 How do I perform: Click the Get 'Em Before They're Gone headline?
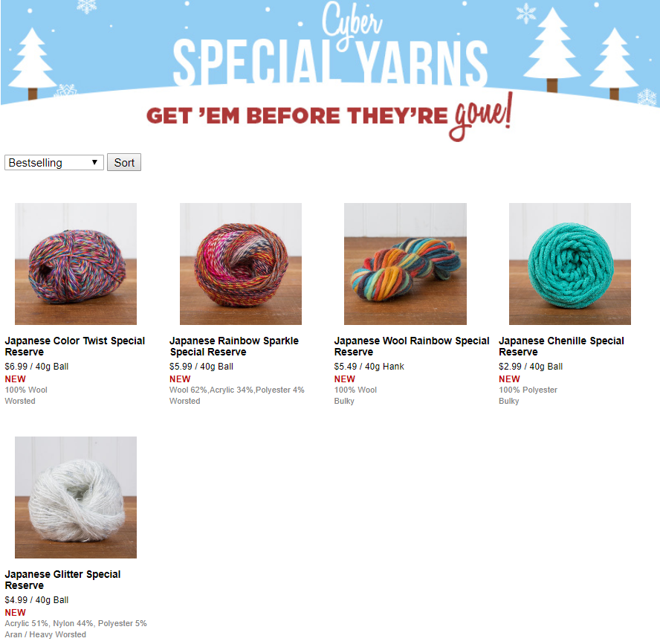point(329,116)
